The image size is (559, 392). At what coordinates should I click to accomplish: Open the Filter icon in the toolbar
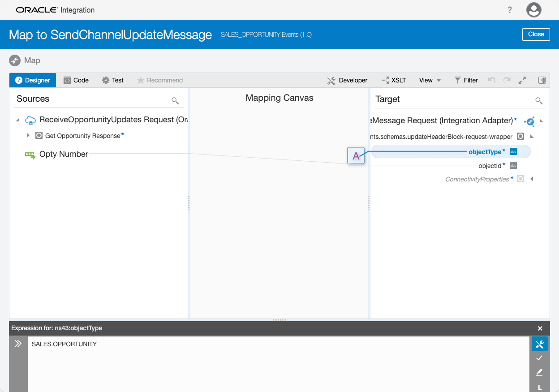tap(457, 80)
